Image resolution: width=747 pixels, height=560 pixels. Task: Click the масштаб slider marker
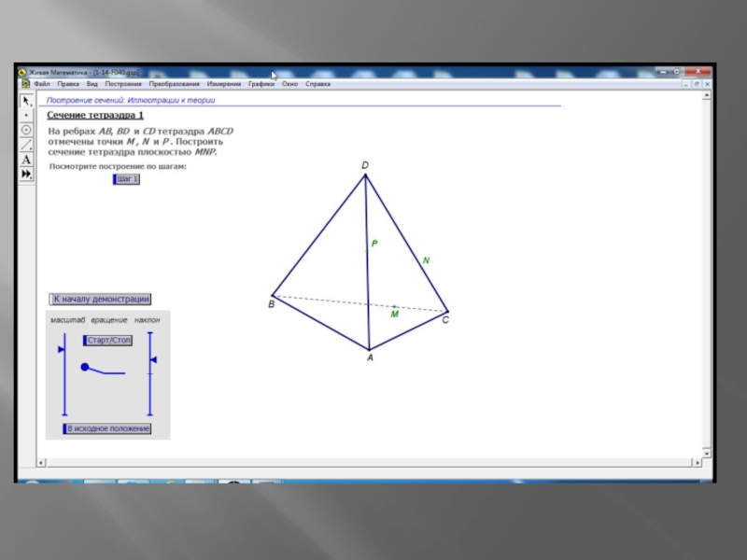[62, 349]
